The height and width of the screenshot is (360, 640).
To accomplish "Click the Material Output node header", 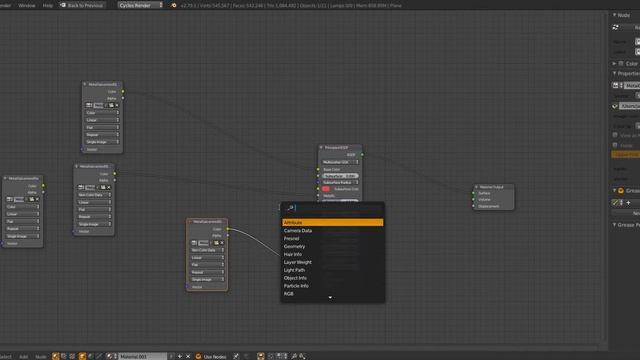I will coord(493,187).
